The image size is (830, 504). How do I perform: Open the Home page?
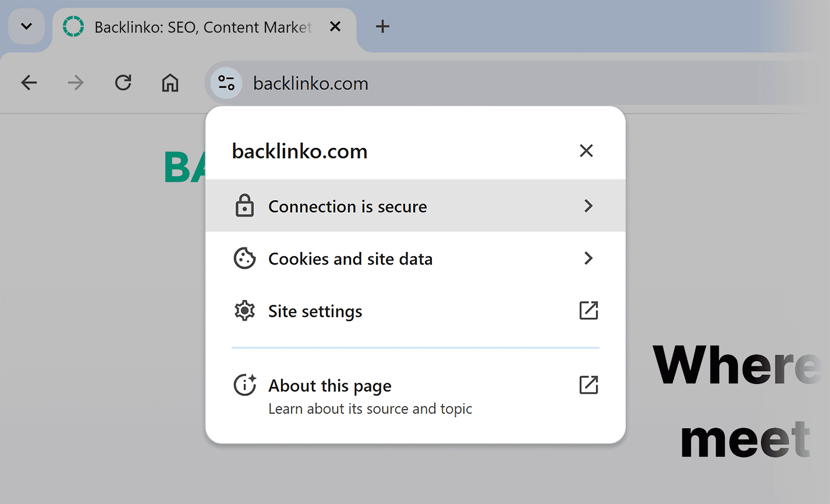170,83
